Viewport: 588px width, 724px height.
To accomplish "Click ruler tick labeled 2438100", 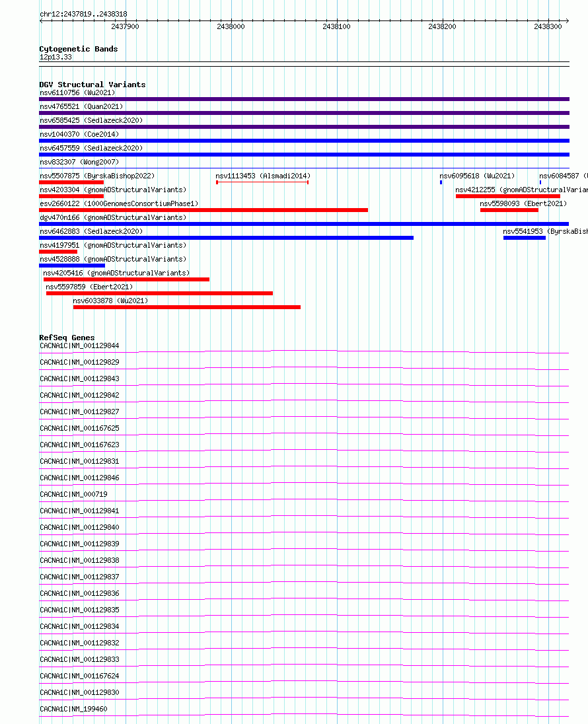I will click(337, 27).
